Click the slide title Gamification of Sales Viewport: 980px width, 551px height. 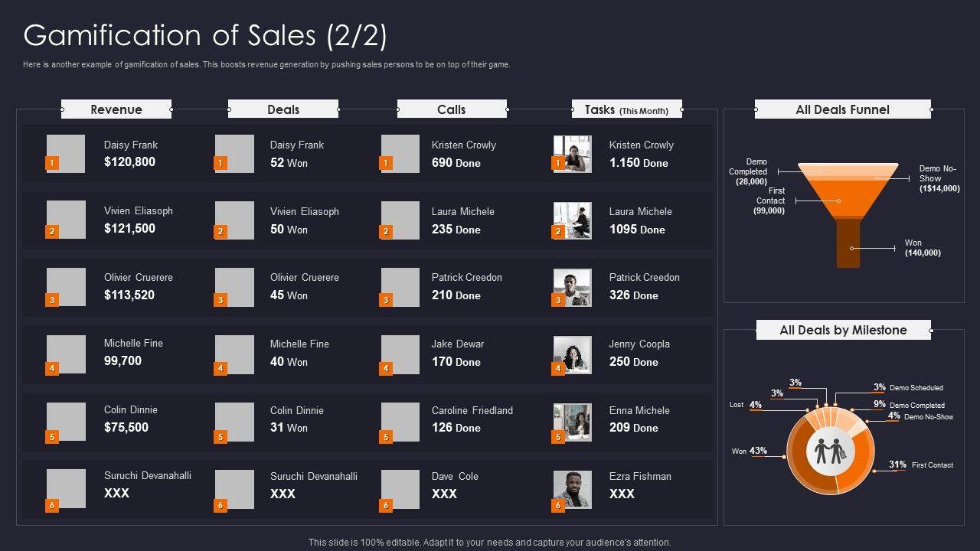[205, 36]
